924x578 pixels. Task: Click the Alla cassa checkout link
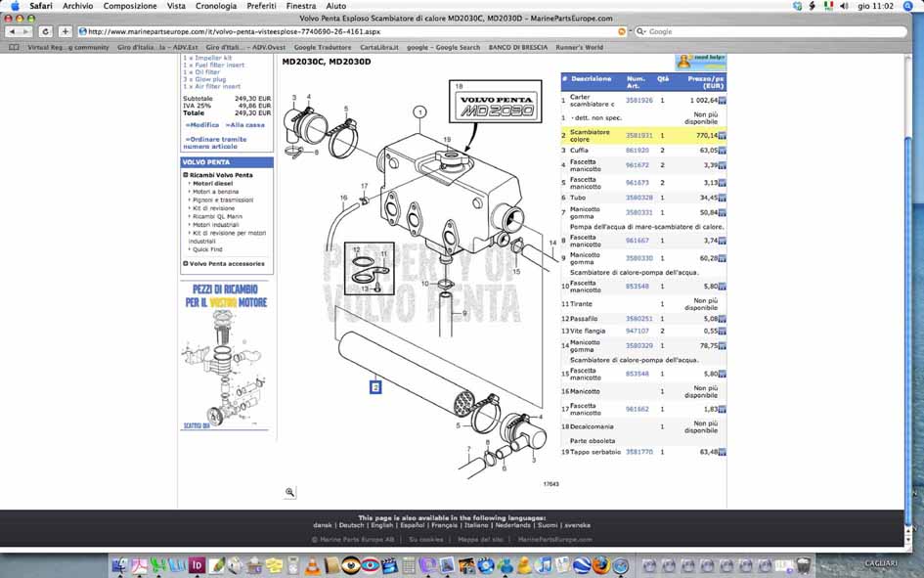[245, 125]
